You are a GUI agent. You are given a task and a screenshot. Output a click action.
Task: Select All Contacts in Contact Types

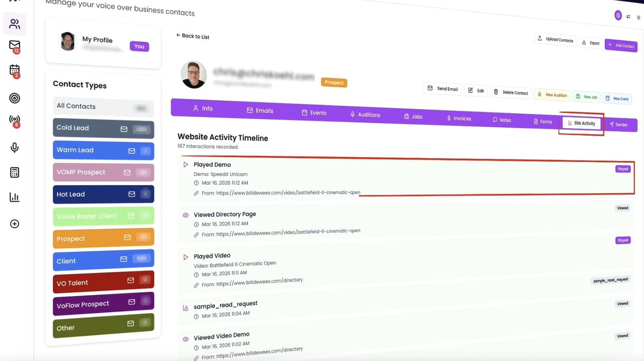coord(104,107)
